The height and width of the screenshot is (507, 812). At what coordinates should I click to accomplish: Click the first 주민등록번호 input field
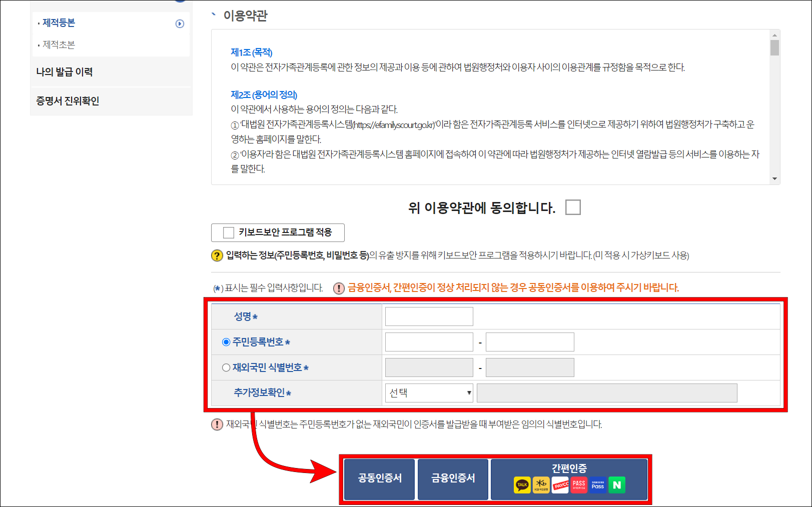pyautogui.click(x=429, y=342)
